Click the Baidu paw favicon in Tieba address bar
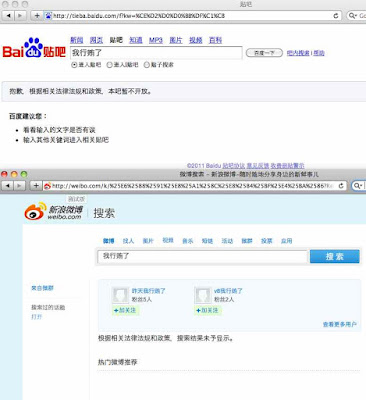Screen dimensions: 366x400 point(49,15)
